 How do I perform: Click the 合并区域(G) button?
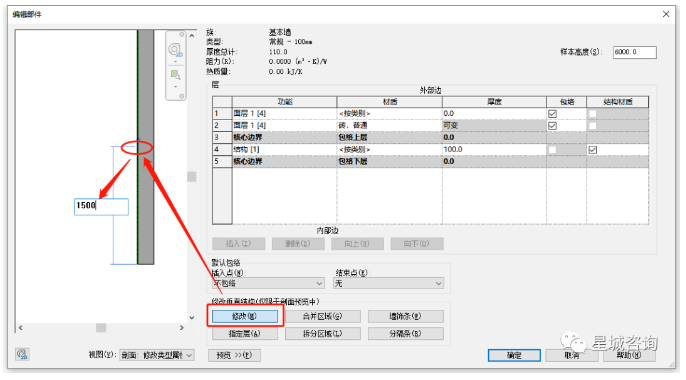(323, 316)
